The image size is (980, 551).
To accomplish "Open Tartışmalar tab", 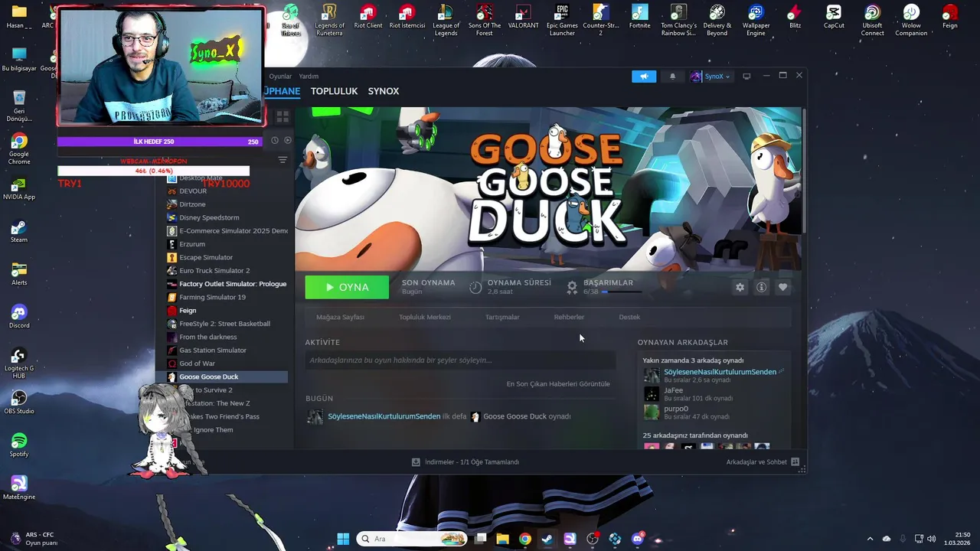I will coord(502,317).
